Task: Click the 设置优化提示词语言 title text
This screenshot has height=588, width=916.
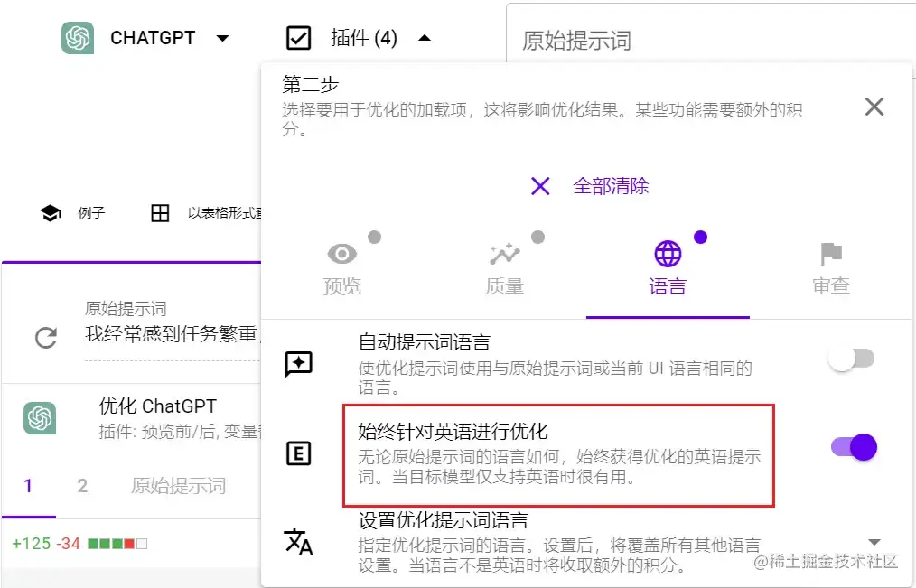Action: (444, 520)
